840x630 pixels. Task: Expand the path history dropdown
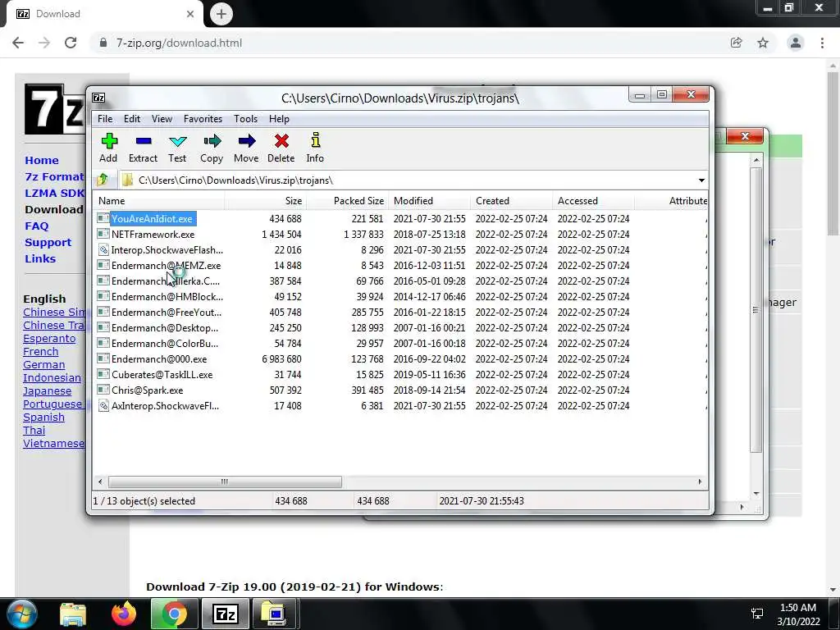click(701, 180)
